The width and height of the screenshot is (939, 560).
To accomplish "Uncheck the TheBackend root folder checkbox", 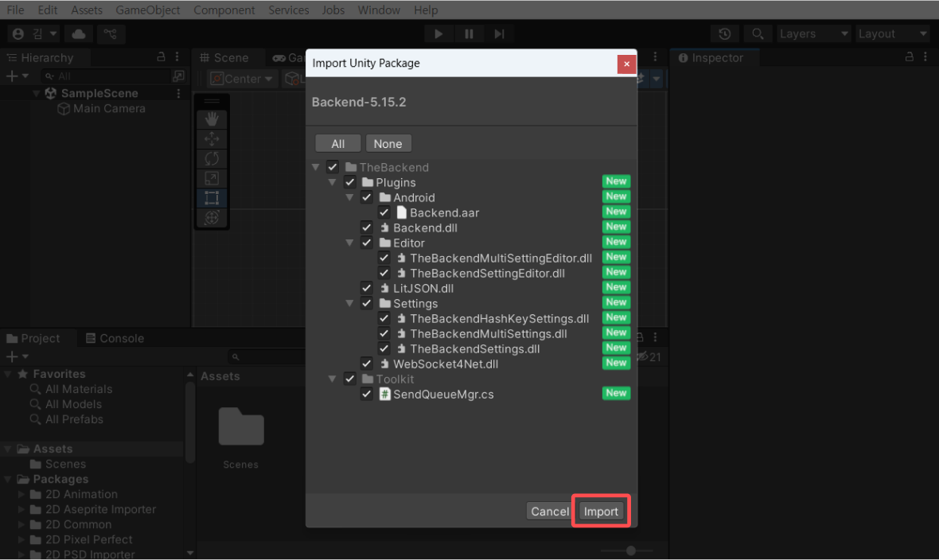I will tap(333, 167).
